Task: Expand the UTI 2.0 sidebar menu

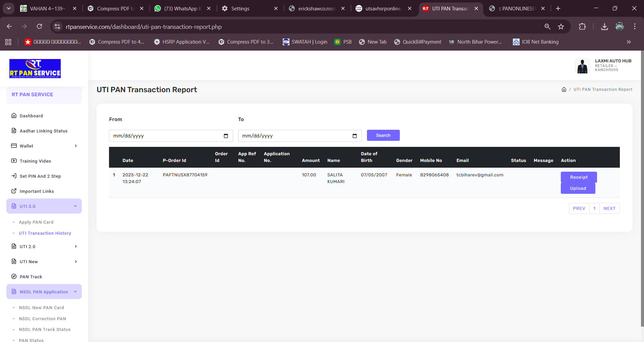Action: [x=44, y=246]
